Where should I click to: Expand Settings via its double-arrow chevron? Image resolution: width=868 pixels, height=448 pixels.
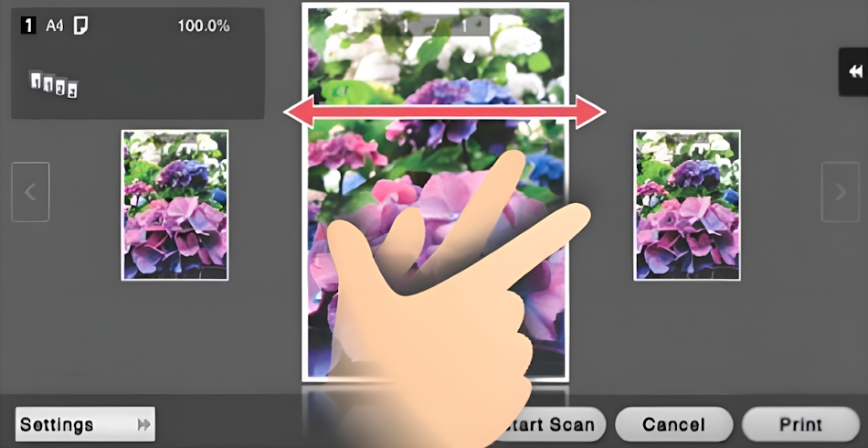tap(144, 425)
